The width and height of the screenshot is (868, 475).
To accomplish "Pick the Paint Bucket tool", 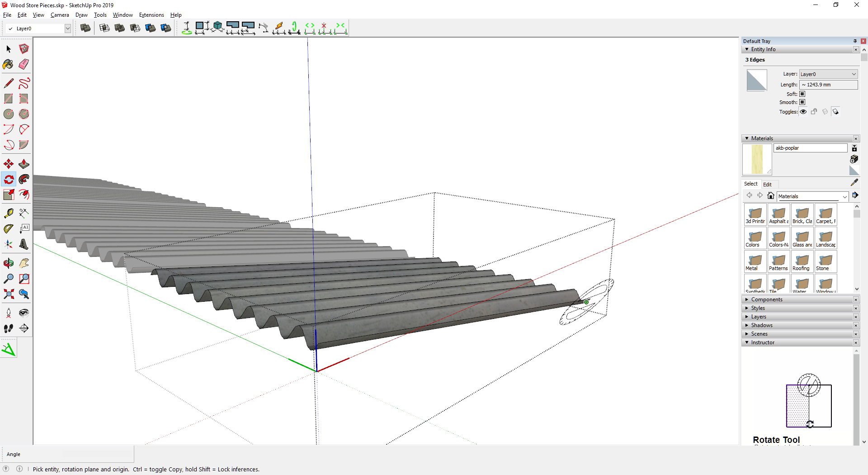I will 9,64.
